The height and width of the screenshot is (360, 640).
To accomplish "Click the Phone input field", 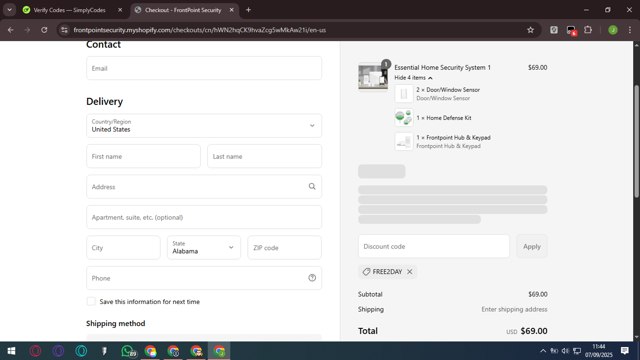I will tap(204, 278).
